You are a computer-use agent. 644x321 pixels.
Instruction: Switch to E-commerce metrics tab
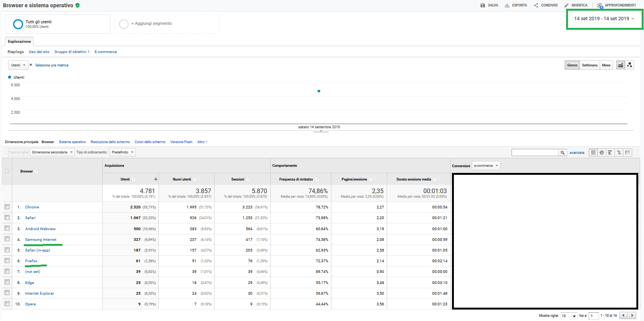[106, 52]
